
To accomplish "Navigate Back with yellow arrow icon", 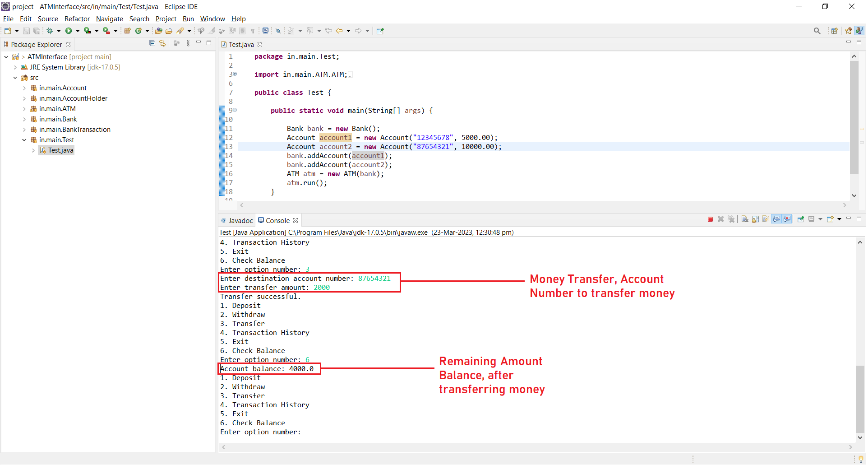I will click(x=339, y=31).
